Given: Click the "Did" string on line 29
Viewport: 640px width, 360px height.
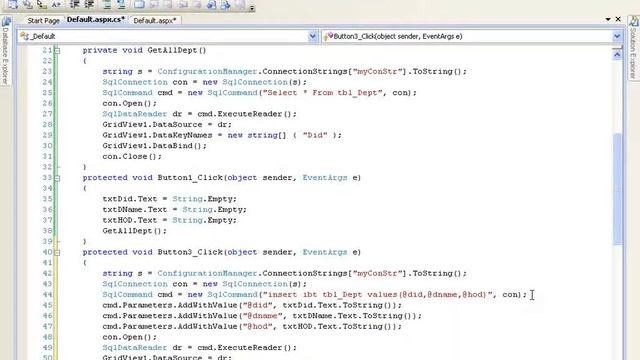Looking at the screenshot, I should (315, 135).
